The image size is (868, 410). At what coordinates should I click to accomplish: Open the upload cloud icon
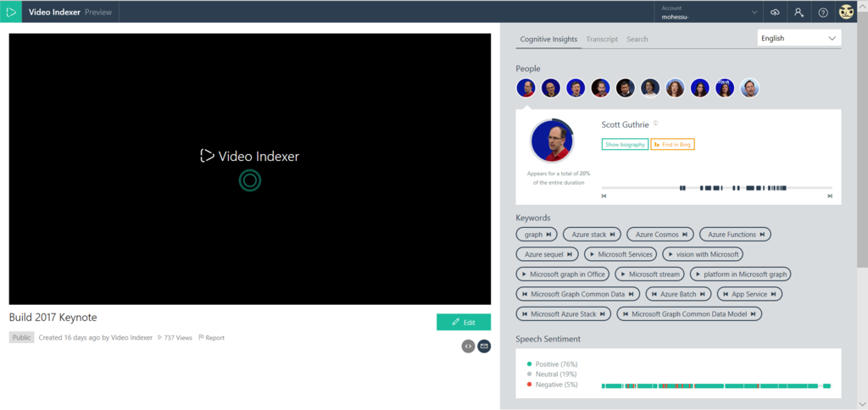click(775, 12)
